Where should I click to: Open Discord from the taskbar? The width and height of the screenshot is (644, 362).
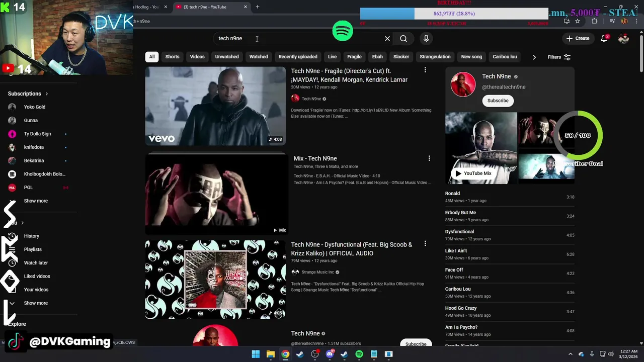330,354
